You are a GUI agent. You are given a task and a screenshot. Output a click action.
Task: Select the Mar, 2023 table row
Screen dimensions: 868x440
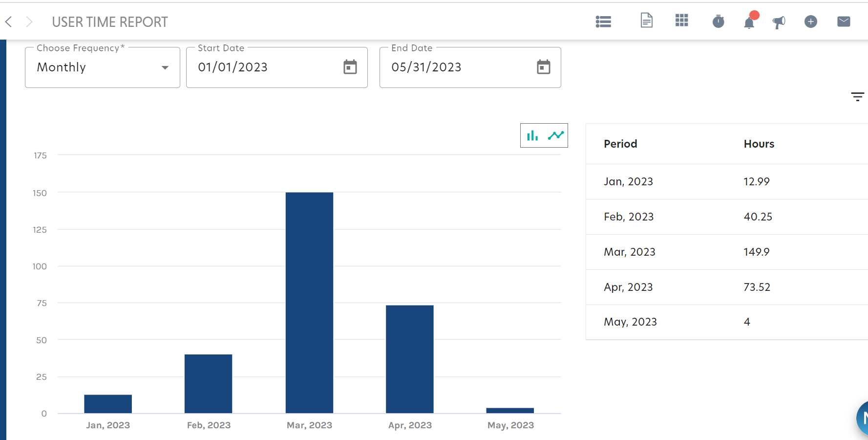click(x=727, y=252)
